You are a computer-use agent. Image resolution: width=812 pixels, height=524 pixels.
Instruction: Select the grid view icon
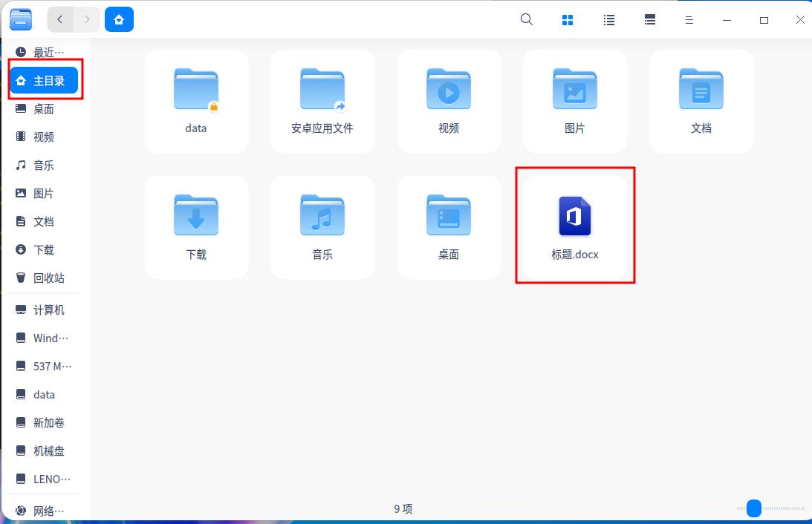coord(568,19)
